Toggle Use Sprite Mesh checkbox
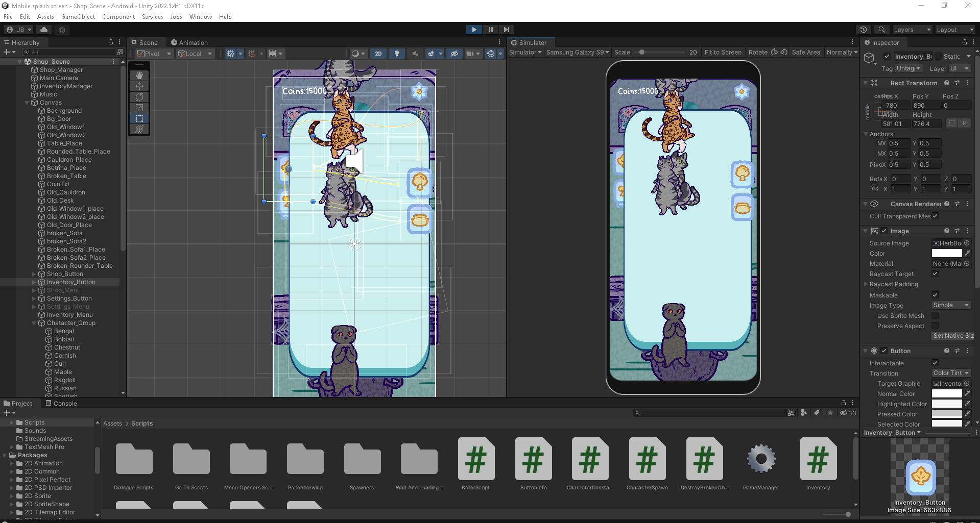980x523 pixels. point(935,315)
